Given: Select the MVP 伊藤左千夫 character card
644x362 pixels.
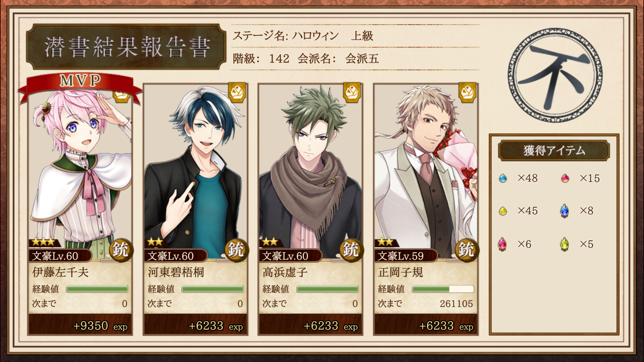Looking at the screenshot, I should coord(80,209).
